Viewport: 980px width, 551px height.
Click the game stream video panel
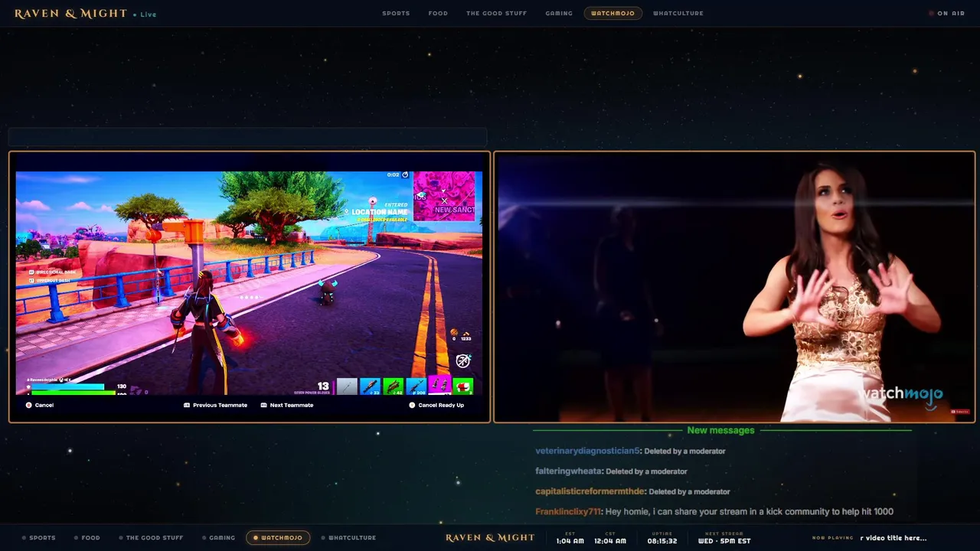(250, 287)
